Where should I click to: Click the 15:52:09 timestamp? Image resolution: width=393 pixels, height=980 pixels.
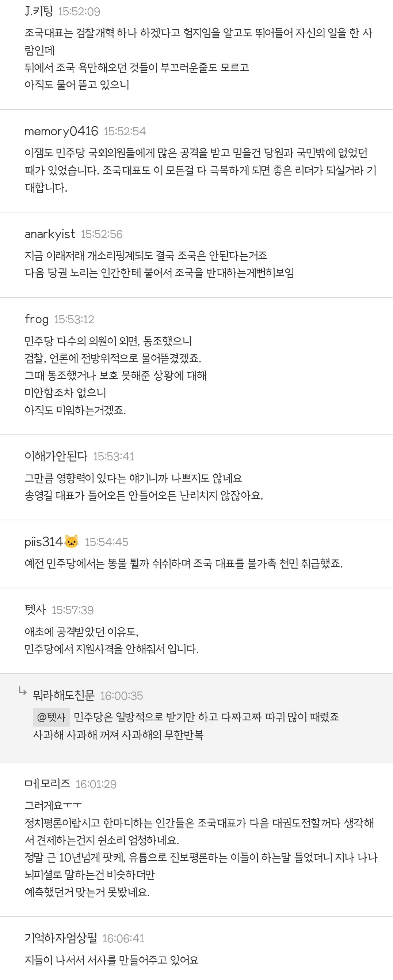click(79, 12)
